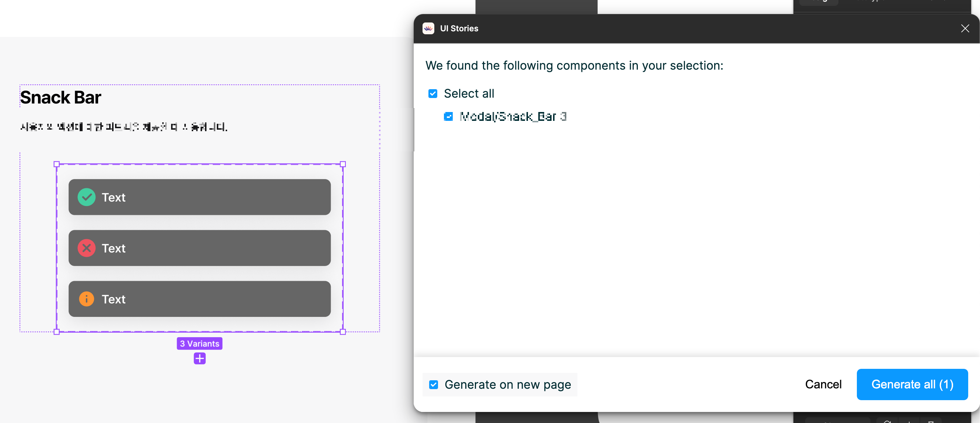This screenshot has height=423, width=980.
Task: Toggle the Modal/Snack_Bar 3 component checkbox
Action: click(448, 117)
